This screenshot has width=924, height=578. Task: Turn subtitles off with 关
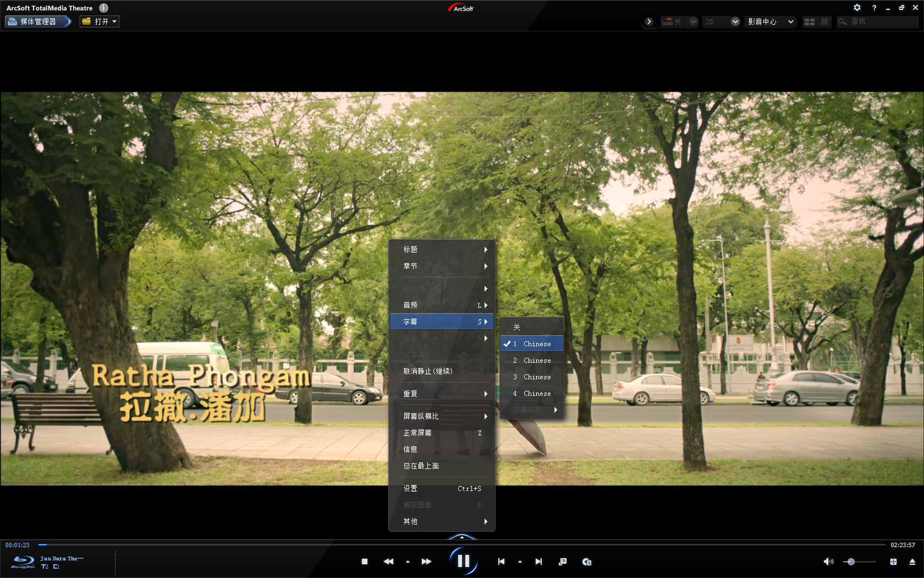pos(532,327)
